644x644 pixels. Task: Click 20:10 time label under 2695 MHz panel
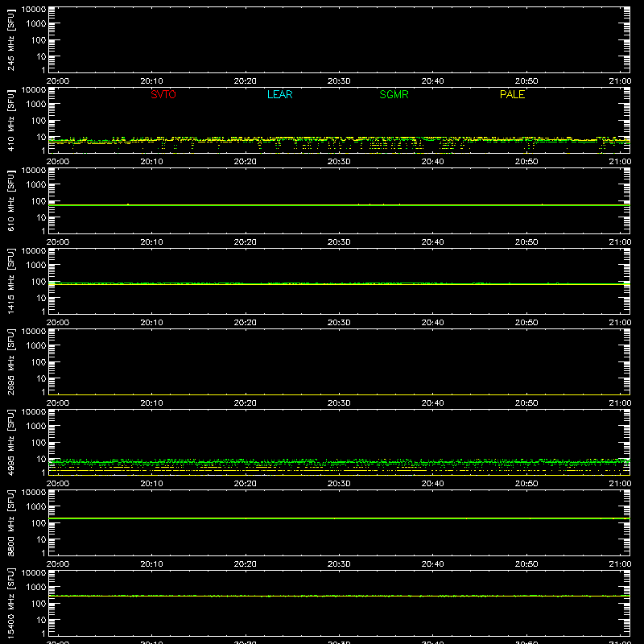tap(151, 403)
